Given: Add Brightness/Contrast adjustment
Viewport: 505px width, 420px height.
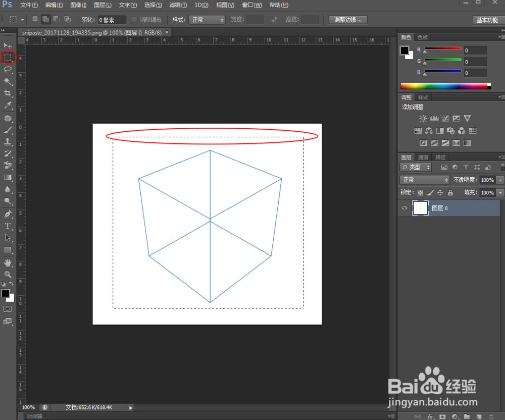Looking at the screenshot, I should pyautogui.click(x=423, y=119).
